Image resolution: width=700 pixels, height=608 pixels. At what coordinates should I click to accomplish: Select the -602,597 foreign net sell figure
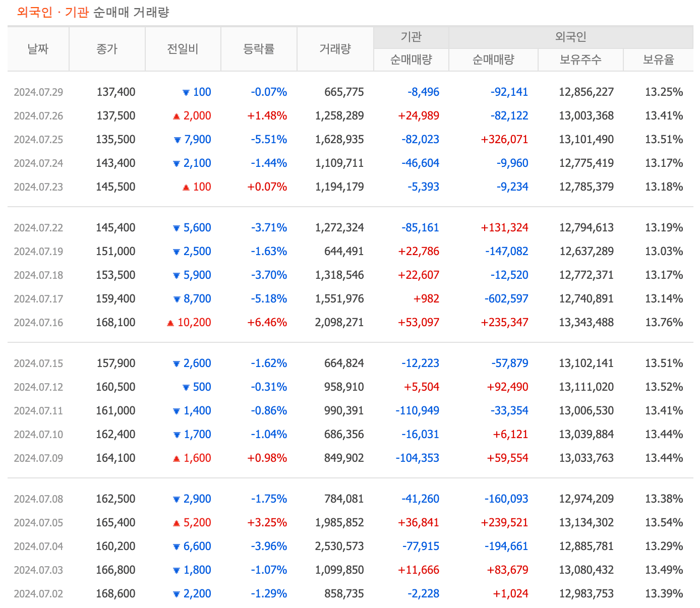[x=505, y=298]
